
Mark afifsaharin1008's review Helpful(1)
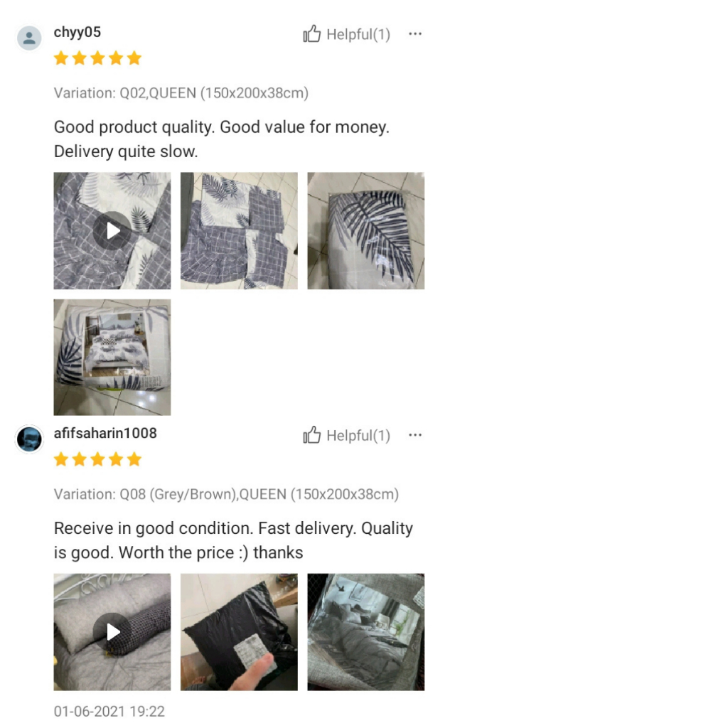[346, 436]
